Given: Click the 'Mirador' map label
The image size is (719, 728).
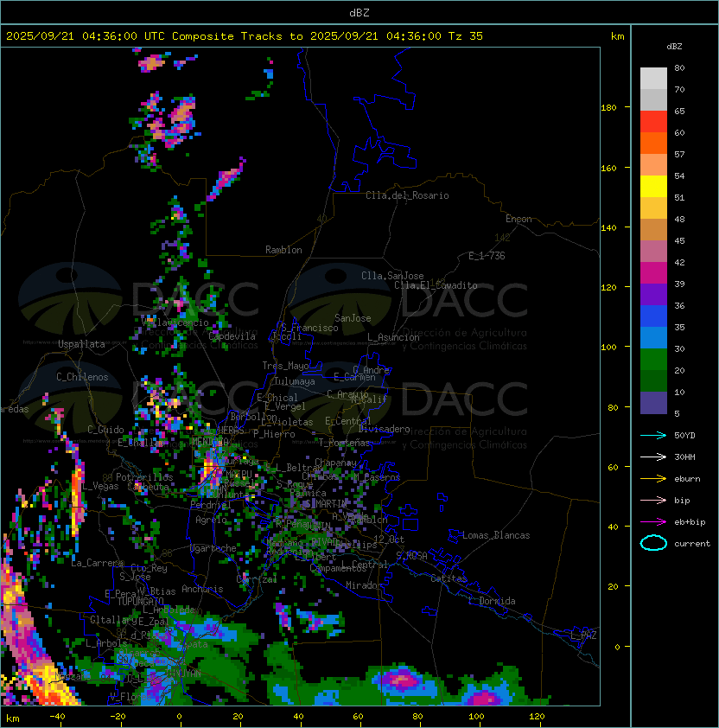Looking at the screenshot, I should (365, 585).
